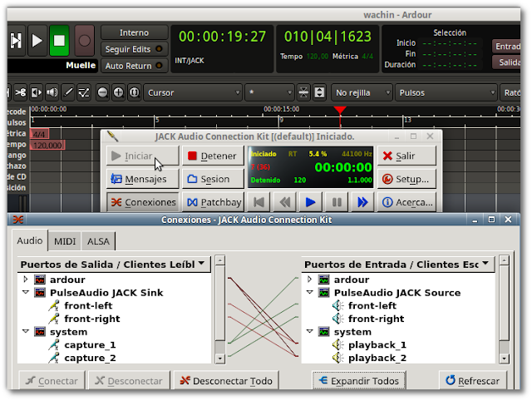Start playback with Ardour's play button
532x401 pixels.
tap(37, 41)
